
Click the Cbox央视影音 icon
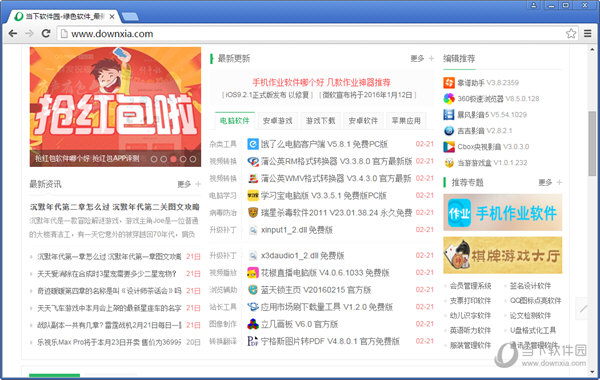click(449, 147)
